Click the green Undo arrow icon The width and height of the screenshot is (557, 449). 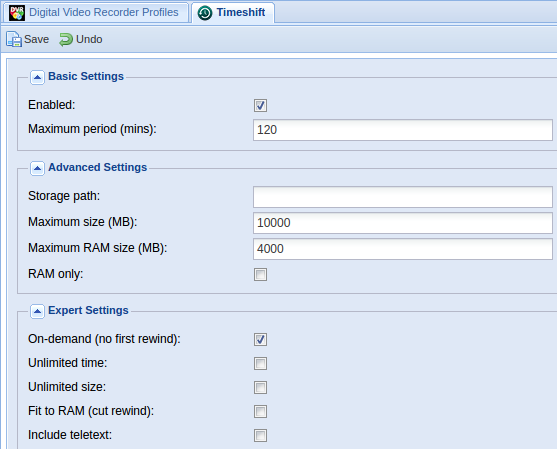66,39
